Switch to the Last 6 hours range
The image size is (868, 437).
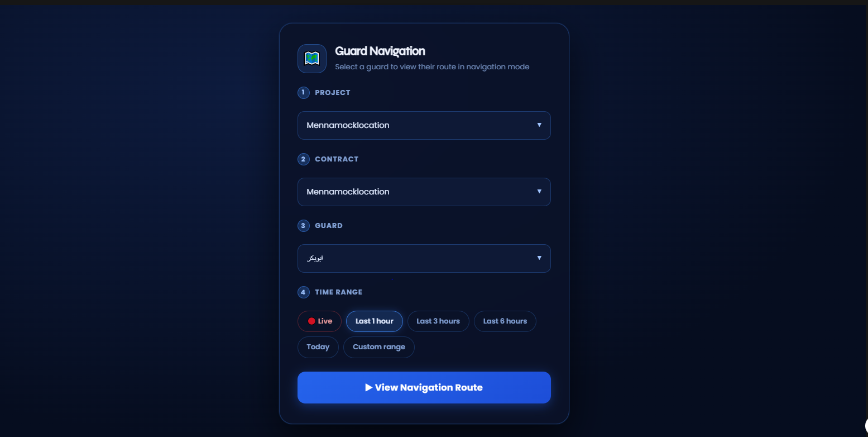505,321
